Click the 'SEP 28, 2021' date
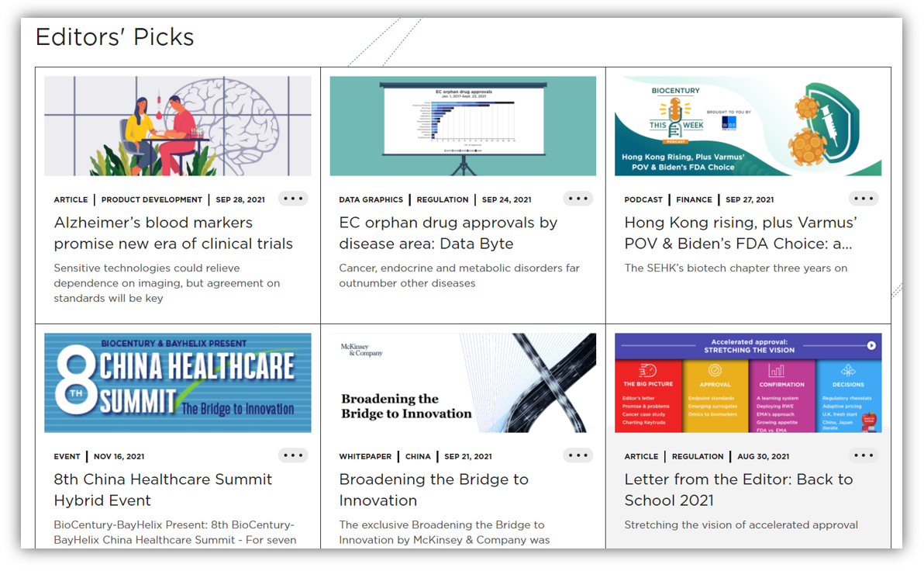924x571 pixels. (240, 199)
